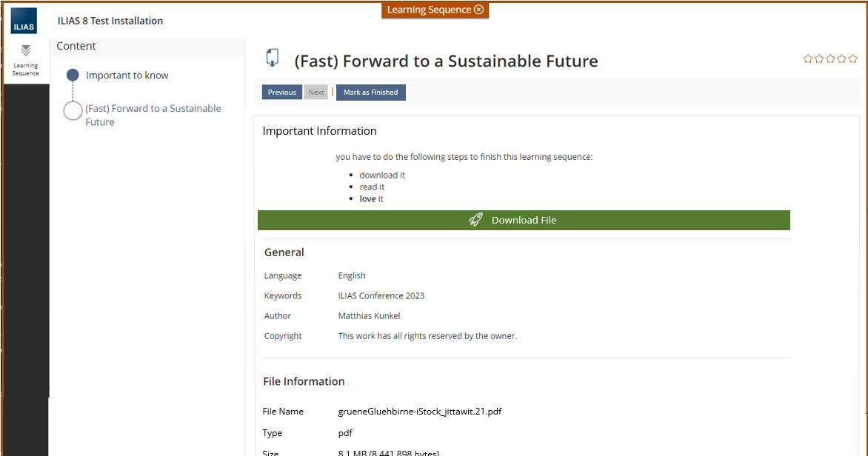The height and width of the screenshot is (456, 868).
Task: Open the Important to know step
Action: click(x=127, y=76)
